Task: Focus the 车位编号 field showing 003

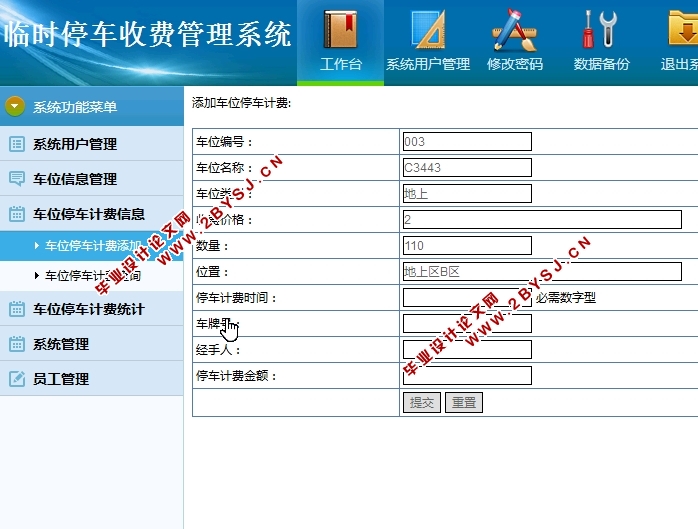Action: pos(467,142)
